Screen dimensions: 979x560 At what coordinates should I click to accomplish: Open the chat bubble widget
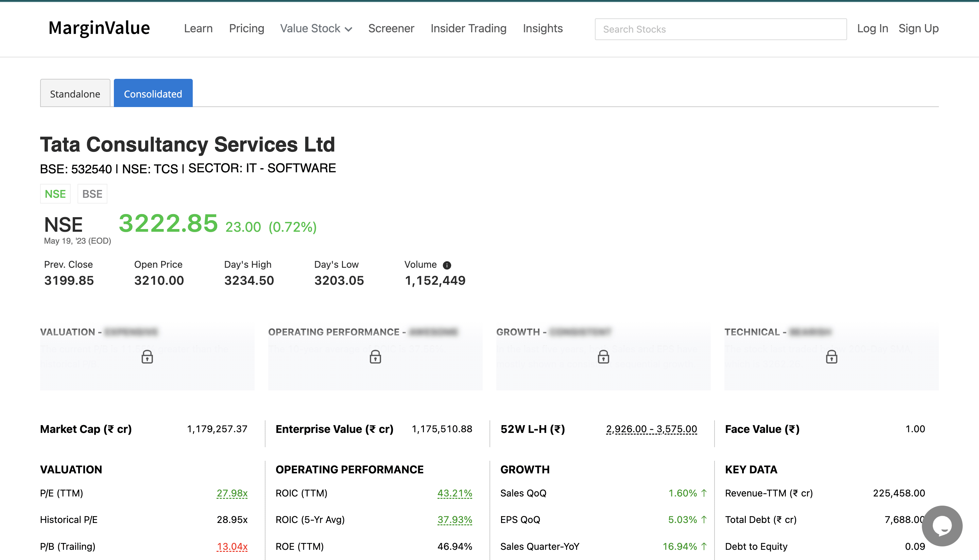[x=942, y=525]
